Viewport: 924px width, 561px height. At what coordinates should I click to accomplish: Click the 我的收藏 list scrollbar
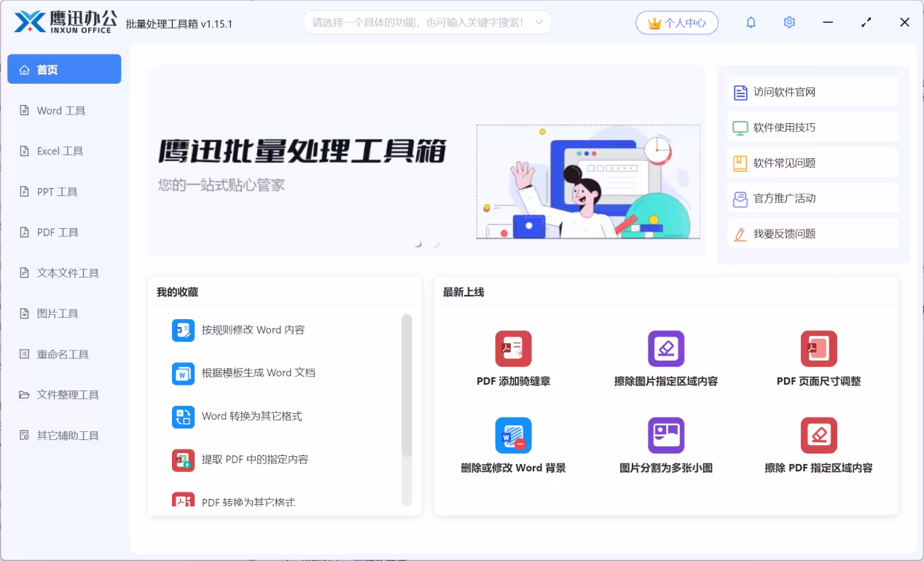(x=407, y=386)
